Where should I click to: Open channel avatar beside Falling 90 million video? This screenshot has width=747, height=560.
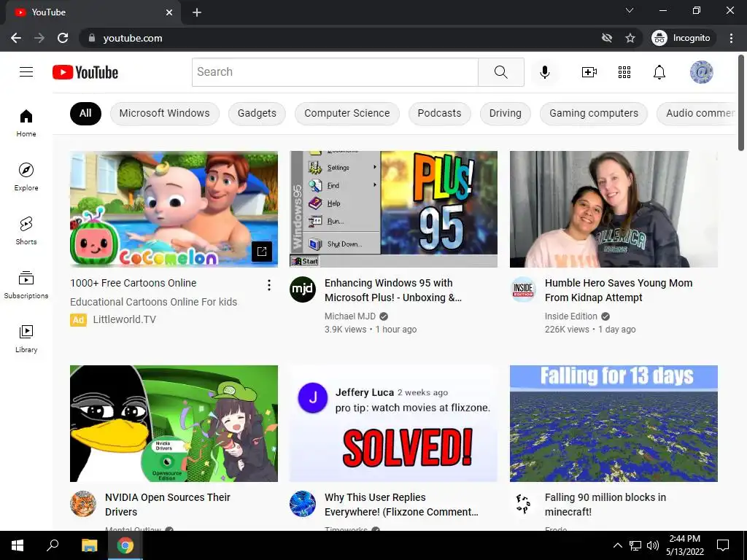[x=523, y=503]
